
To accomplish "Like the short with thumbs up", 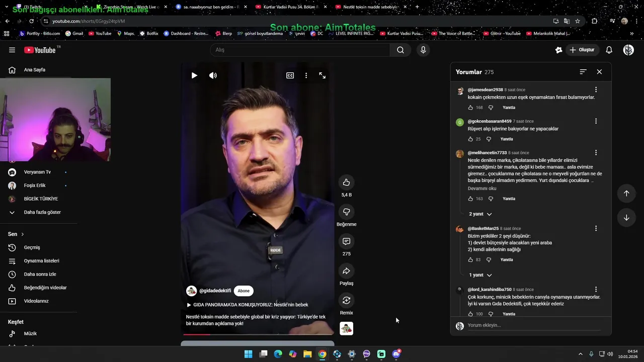I will pos(346,182).
